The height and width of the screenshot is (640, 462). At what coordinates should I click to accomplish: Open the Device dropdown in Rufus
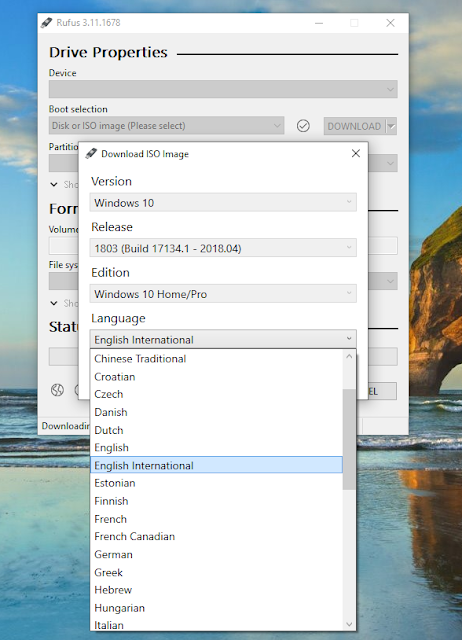tap(223, 89)
